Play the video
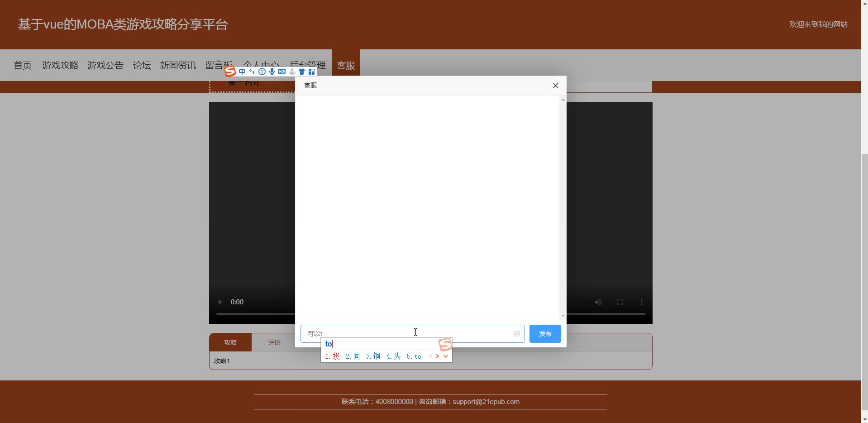868x423 pixels. point(220,302)
